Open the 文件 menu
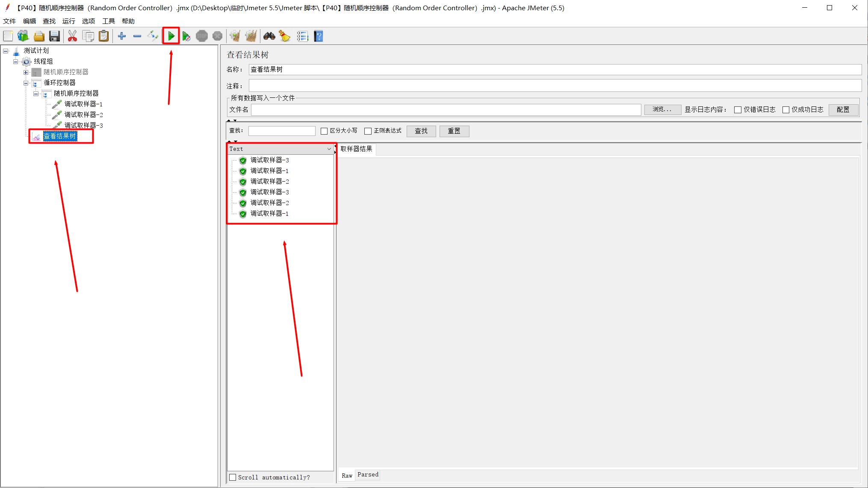Image resolution: width=868 pixels, height=488 pixels. tap(9, 21)
